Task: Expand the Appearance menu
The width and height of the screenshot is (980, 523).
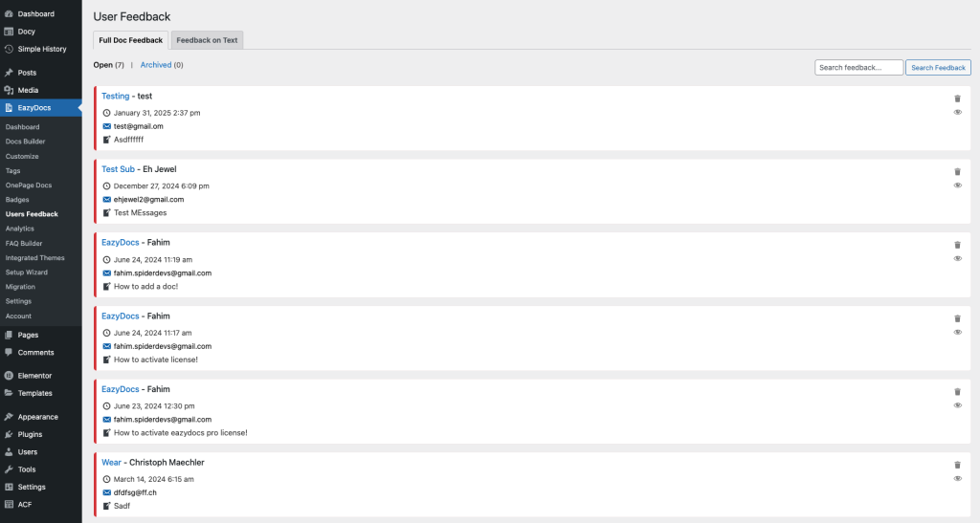Action: (x=37, y=417)
